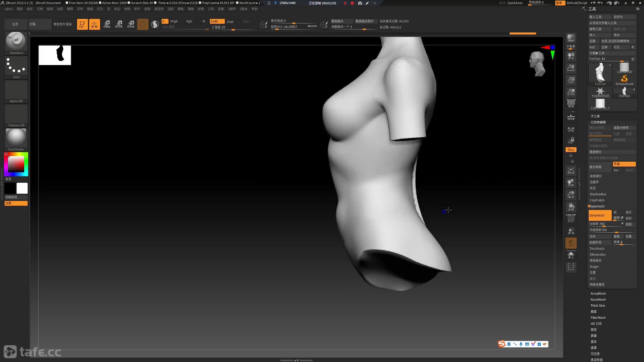Click the Frame center-on-mesh icon
The width and height of the screenshot is (644, 362).
tap(571, 171)
